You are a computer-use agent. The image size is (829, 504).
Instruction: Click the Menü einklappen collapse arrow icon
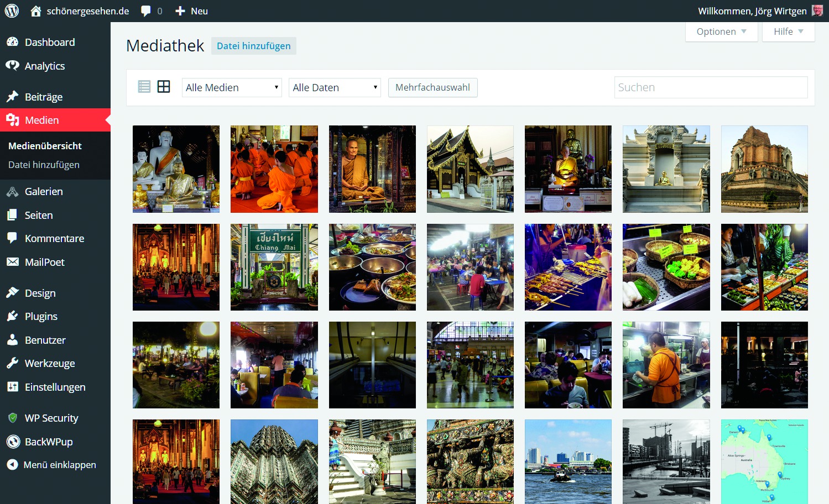12,465
